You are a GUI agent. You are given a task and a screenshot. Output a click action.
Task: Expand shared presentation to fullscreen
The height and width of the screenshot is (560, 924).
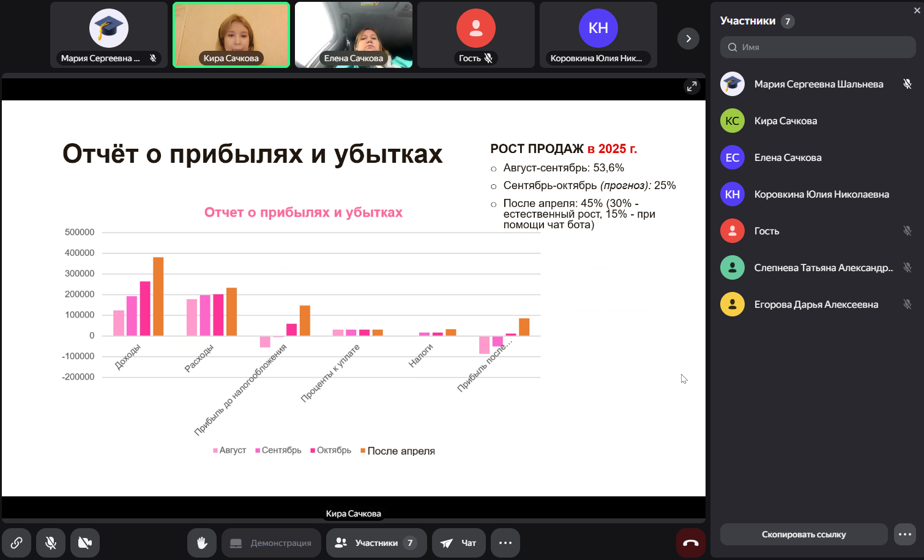(691, 86)
